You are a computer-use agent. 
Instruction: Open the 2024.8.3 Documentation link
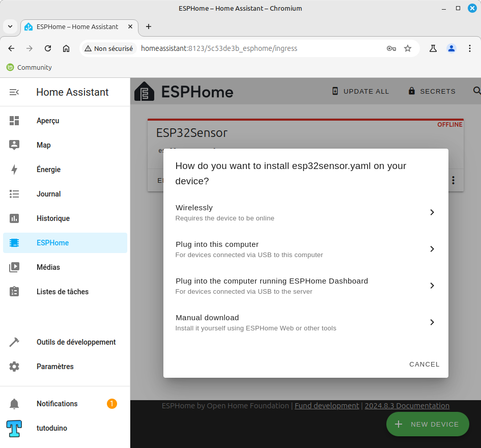point(407,406)
